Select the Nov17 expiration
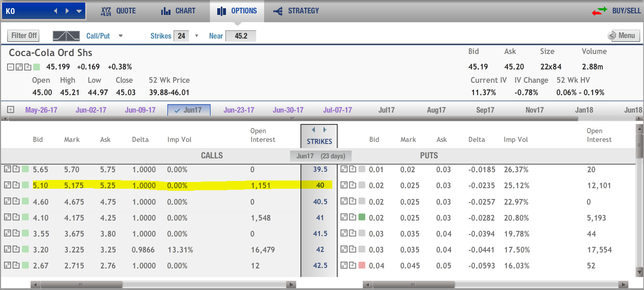 pyautogui.click(x=535, y=110)
